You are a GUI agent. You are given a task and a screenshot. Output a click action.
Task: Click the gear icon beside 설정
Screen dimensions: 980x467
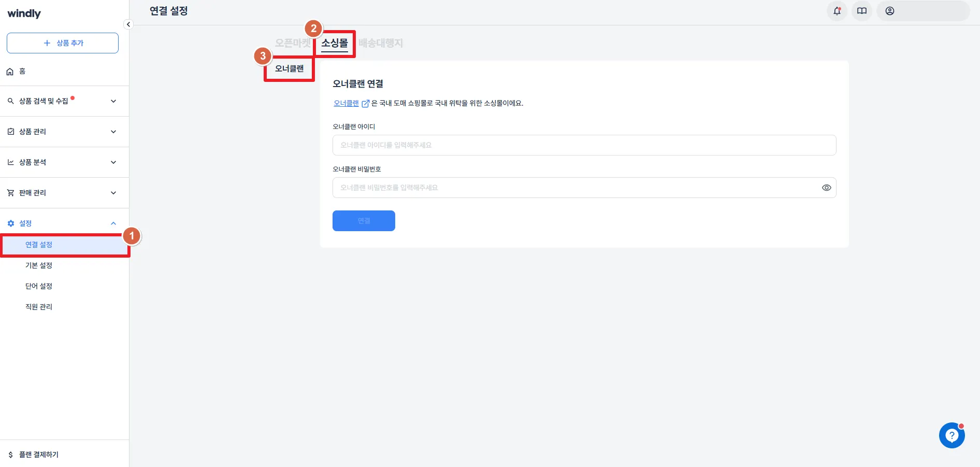point(10,223)
